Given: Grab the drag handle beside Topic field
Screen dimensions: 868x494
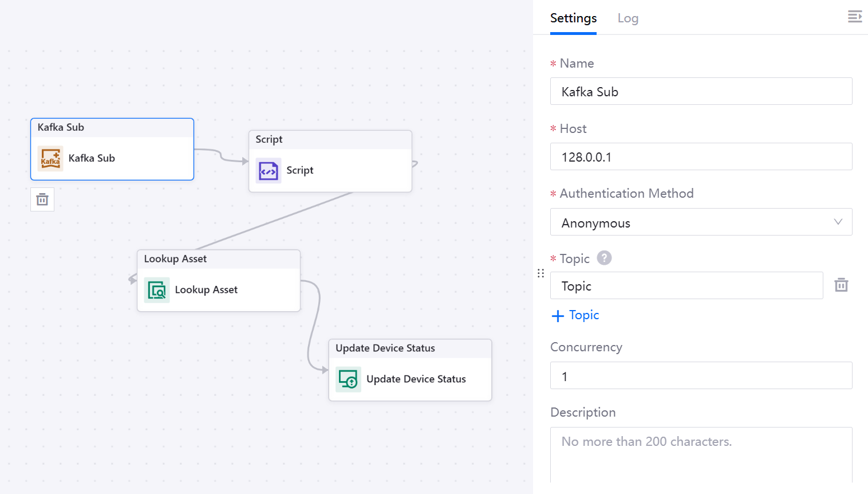Looking at the screenshot, I should point(540,273).
